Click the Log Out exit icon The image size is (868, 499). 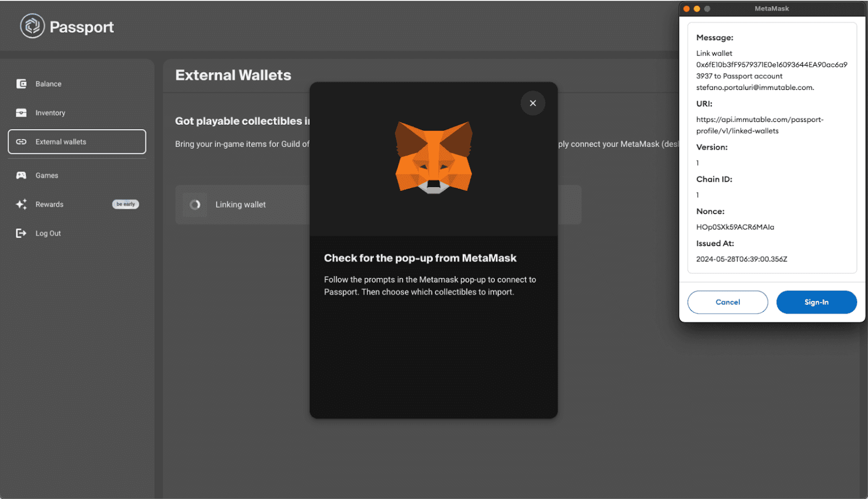[x=21, y=233]
